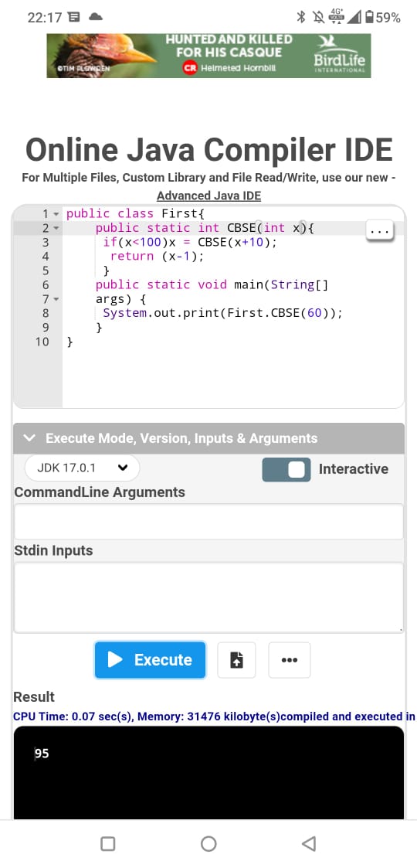Tap the Android home circle button
417x868 pixels.
pos(208,843)
